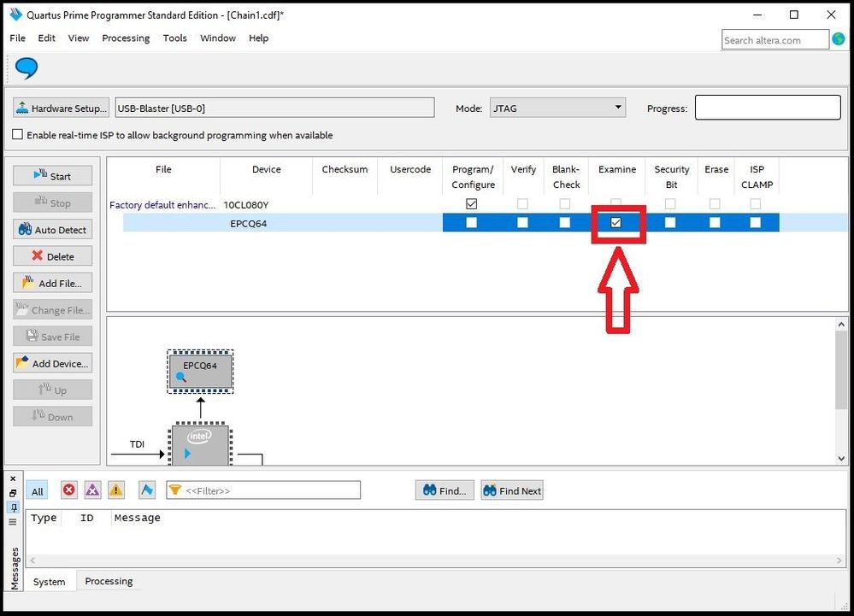Switch to Processing messages tab

(x=109, y=581)
